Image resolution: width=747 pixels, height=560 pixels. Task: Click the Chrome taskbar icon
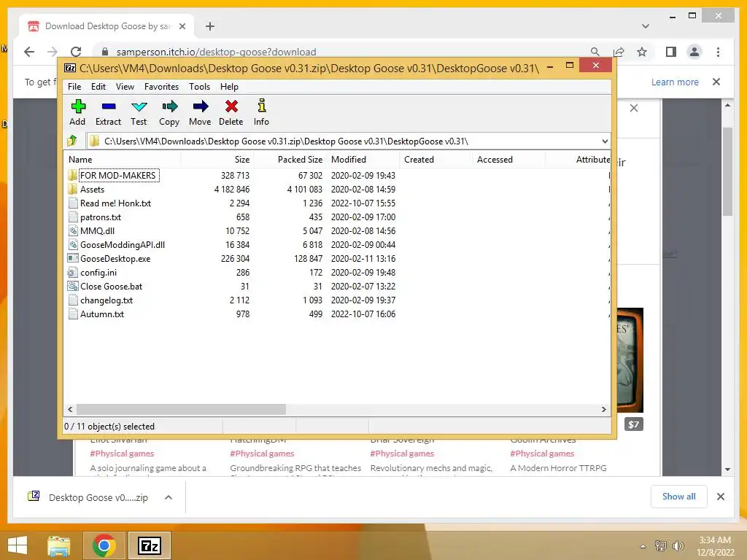tap(104, 545)
